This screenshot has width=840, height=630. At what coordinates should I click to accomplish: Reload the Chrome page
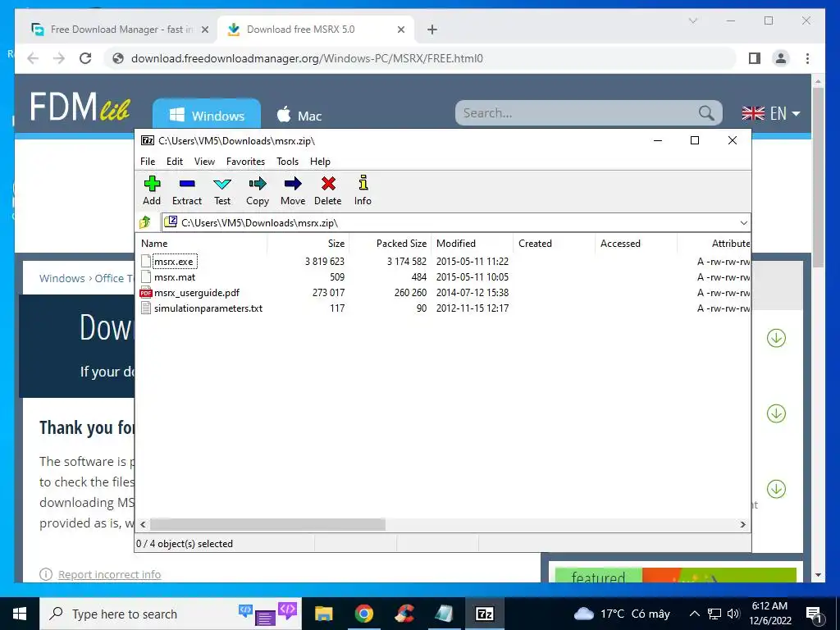pyautogui.click(x=85, y=58)
